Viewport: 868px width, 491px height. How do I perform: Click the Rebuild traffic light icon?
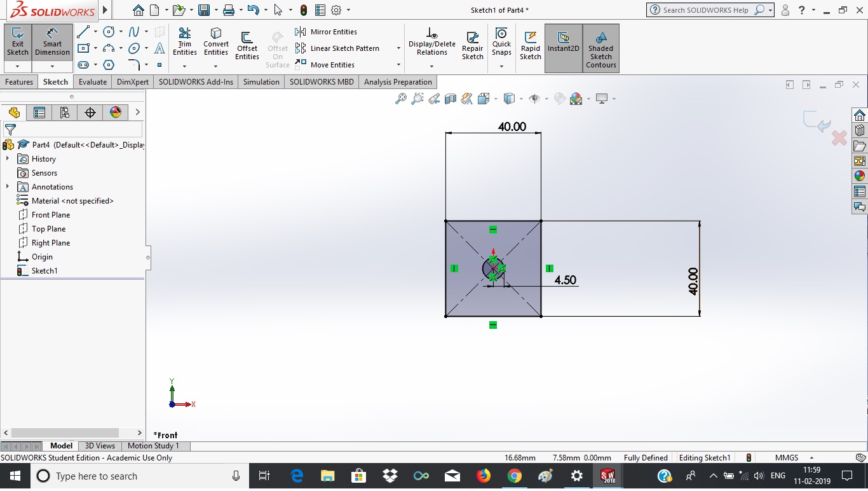click(304, 10)
